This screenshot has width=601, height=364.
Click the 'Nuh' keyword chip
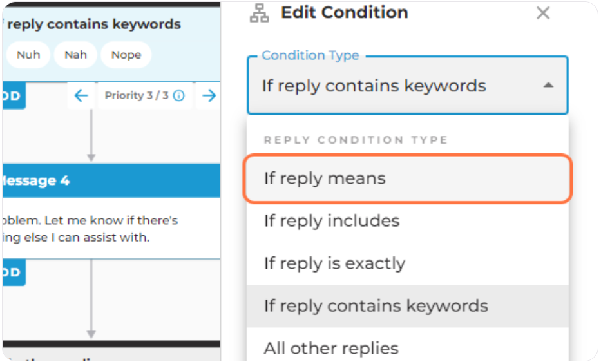point(28,55)
